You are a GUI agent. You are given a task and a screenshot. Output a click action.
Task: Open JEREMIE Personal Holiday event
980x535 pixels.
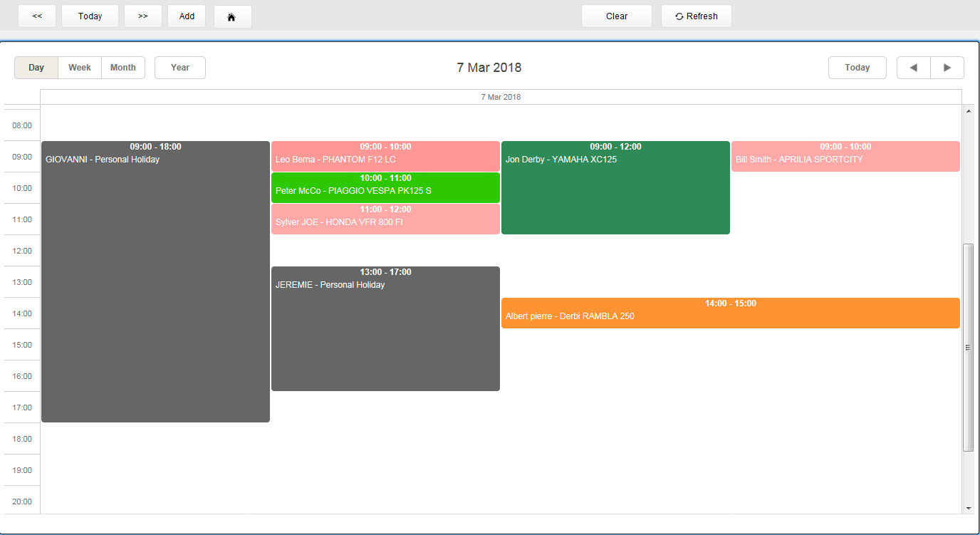point(385,328)
